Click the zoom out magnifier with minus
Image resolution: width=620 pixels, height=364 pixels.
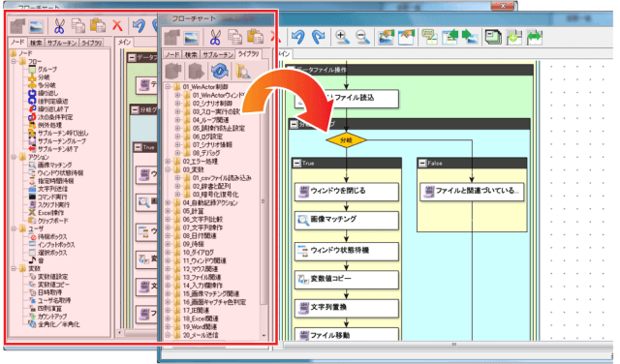coord(362,37)
